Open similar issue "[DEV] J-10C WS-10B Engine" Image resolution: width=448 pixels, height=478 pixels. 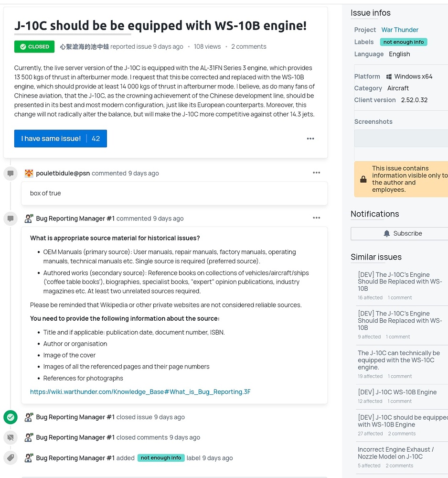[397, 392]
